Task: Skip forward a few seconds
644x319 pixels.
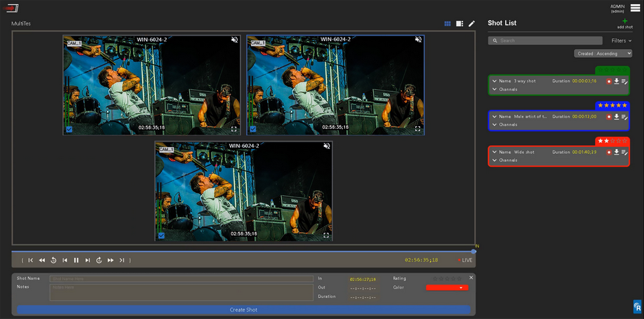Action: [99, 260]
